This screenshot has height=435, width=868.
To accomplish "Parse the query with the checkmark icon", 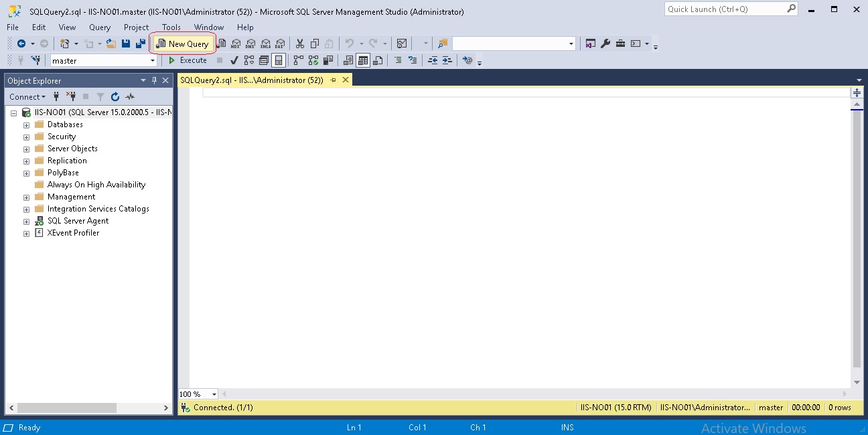I will (234, 60).
